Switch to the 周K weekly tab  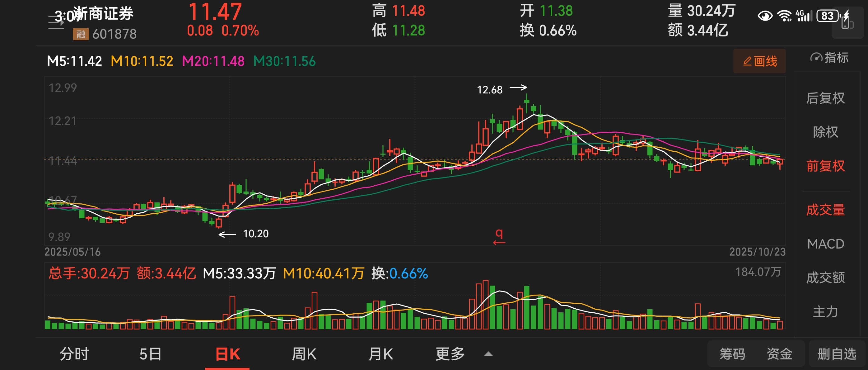304,354
